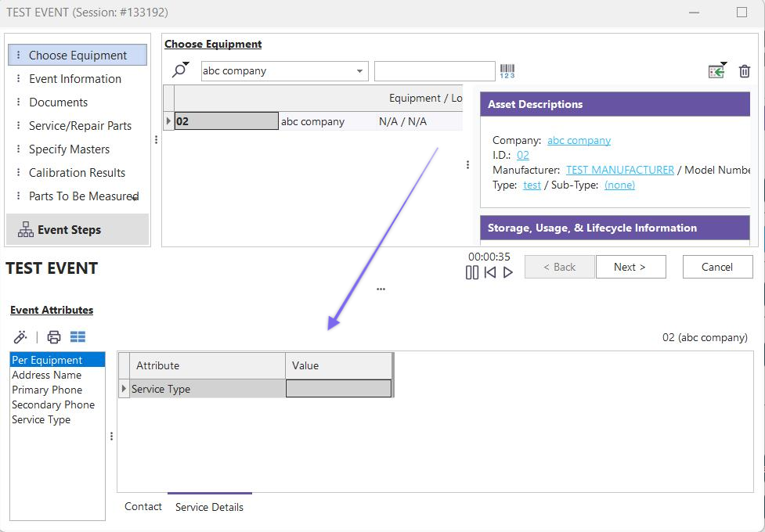Pause the event timer
The height and width of the screenshot is (532, 765).
point(472,272)
